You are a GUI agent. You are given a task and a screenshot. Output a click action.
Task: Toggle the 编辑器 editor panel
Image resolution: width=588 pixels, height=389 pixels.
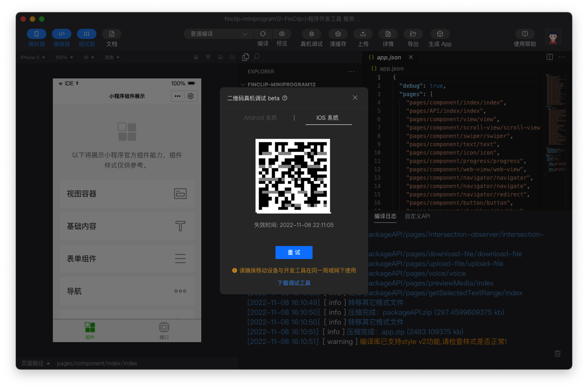[x=62, y=34]
